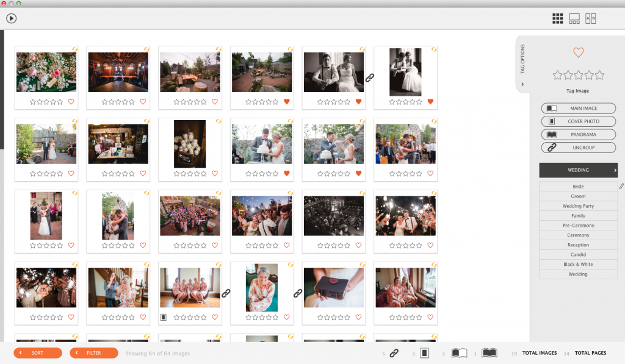Favorite the indoor bar hall photo
625x364 pixels.
pos(143,102)
